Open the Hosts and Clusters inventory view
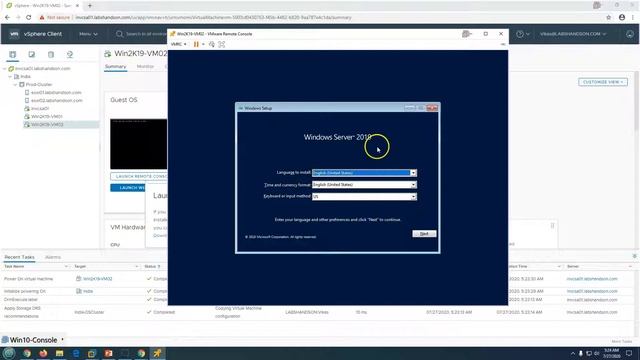This screenshot has width=640, height=360. 13,54
